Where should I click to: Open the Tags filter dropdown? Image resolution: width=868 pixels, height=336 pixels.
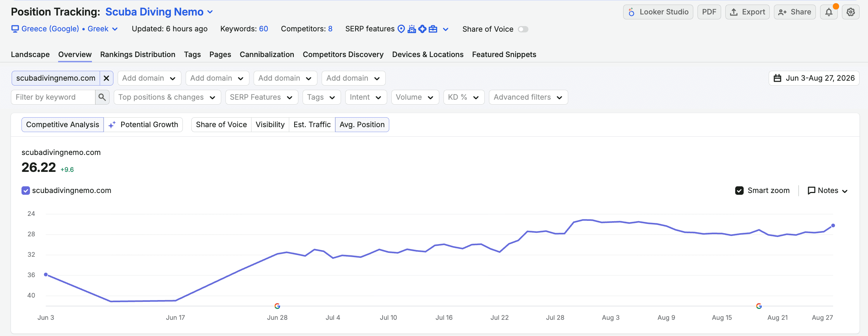322,97
